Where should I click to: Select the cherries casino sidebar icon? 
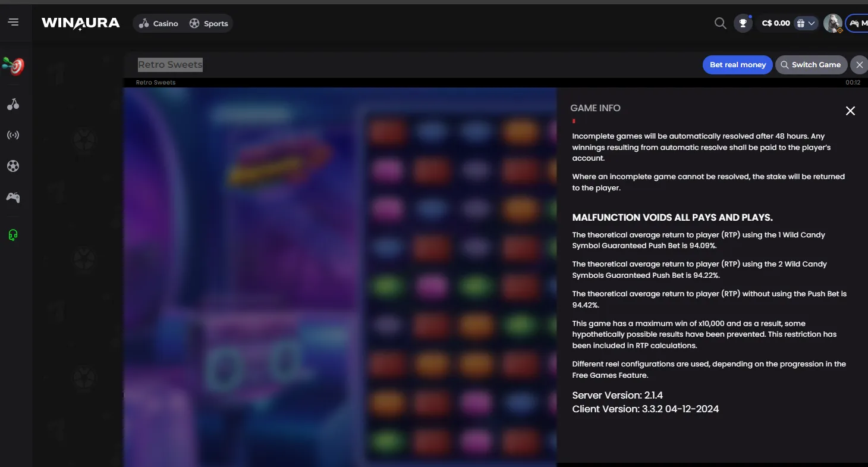click(13, 104)
